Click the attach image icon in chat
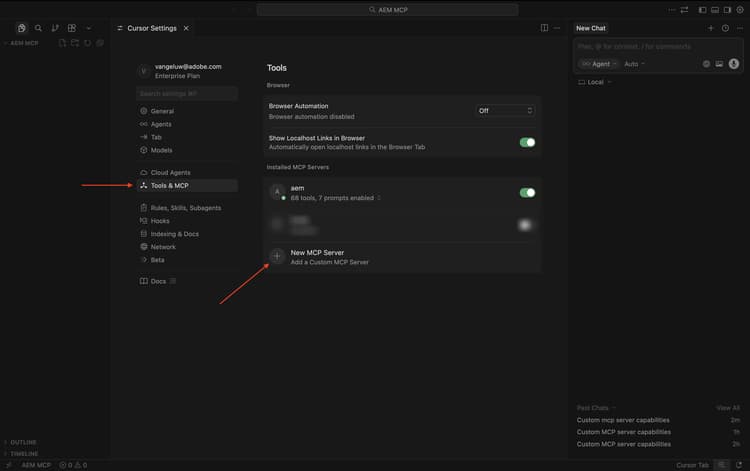 click(719, 64)
